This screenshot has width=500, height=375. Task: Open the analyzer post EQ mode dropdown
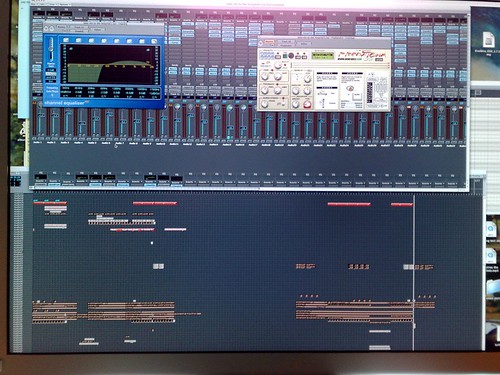51,77
